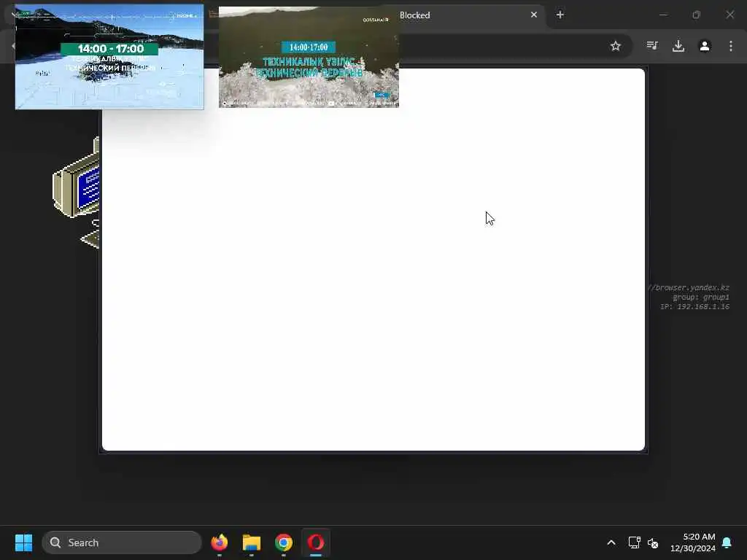Open the browser three-dot menu

tap(731, 46)
